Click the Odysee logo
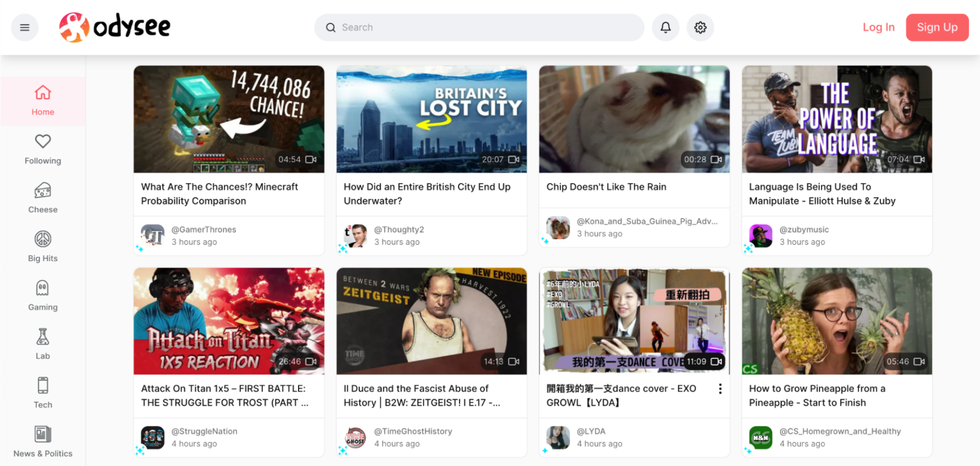 tap(113, 26)
